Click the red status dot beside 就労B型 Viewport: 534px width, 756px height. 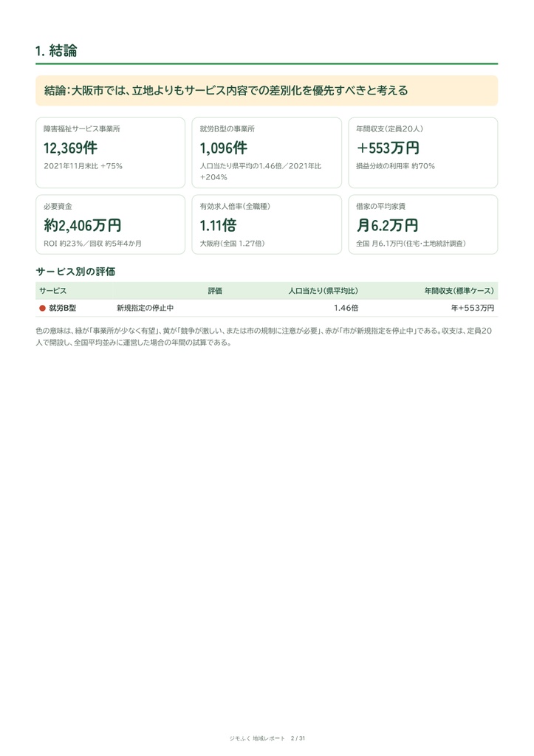pos(42,308)
